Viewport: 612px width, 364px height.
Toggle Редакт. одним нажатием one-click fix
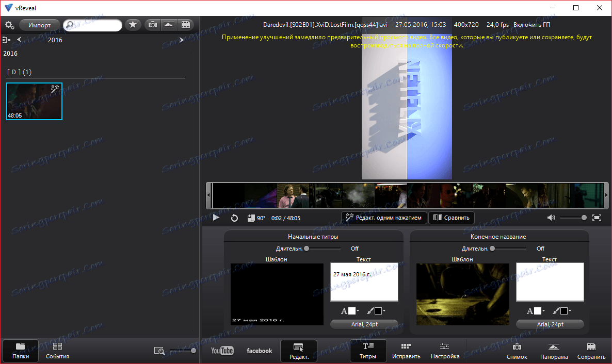pyautogui.click(x=384, y=218)
